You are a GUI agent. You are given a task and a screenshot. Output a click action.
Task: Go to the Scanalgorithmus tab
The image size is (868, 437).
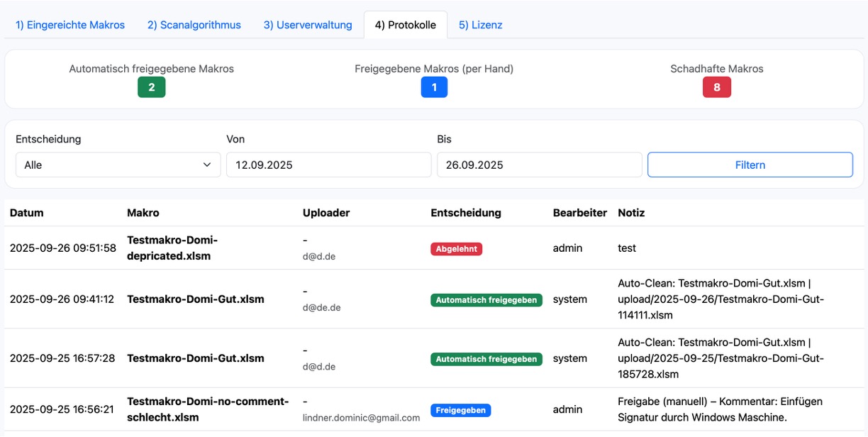(x=194, y=24)
